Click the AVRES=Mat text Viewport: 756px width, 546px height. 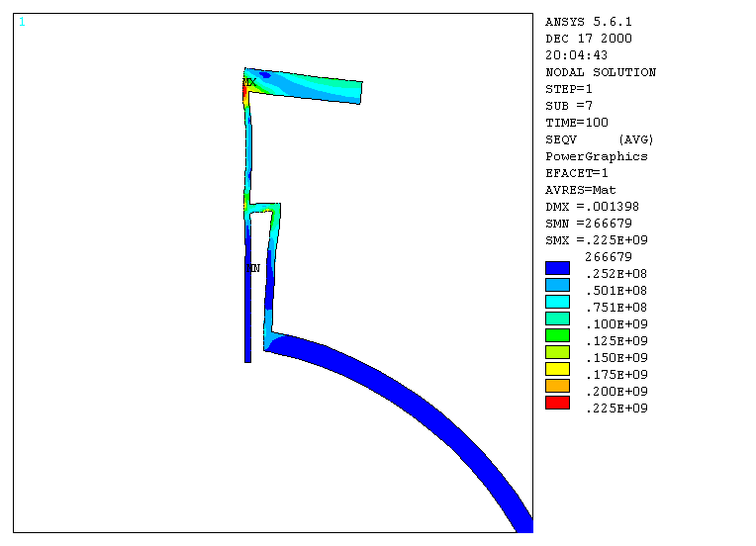[581, 190]
